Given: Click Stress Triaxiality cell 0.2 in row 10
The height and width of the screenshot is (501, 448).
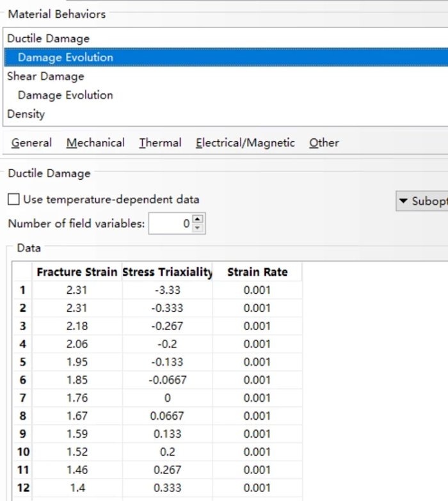Looking at the screenshot, I should pos(167,452).
